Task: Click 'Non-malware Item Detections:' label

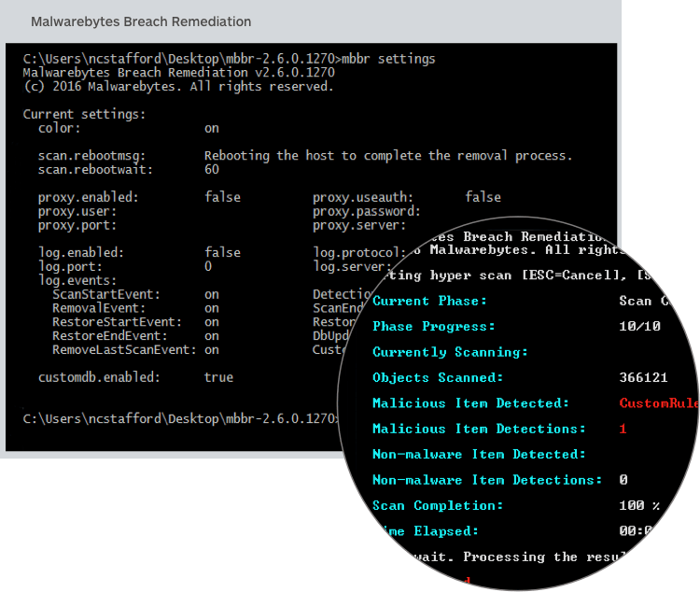Action: tap(487, 480)
